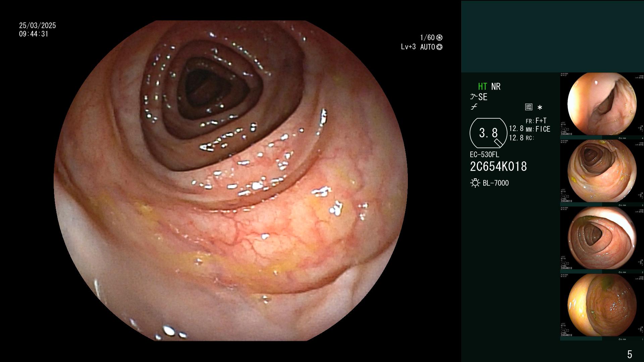Click the RC: label
The image size is (644, 362).
click(530, 138)
